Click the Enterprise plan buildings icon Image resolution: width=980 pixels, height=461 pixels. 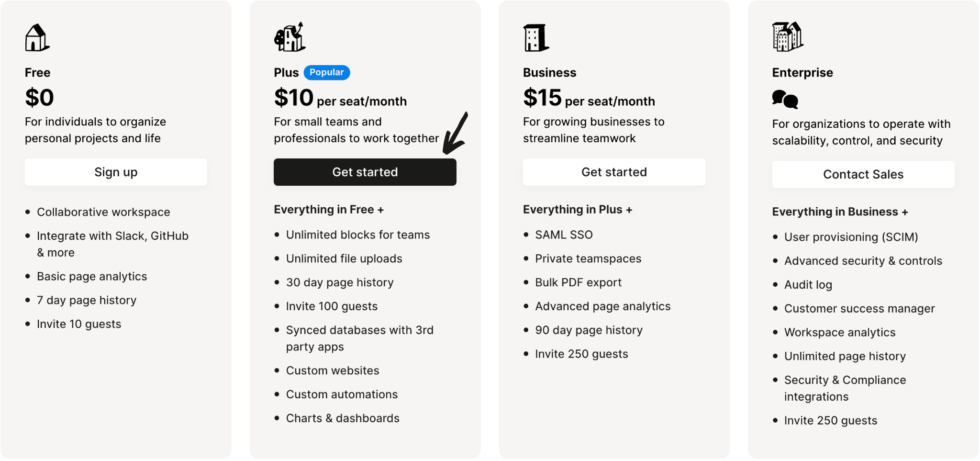[x=787, y=37]
